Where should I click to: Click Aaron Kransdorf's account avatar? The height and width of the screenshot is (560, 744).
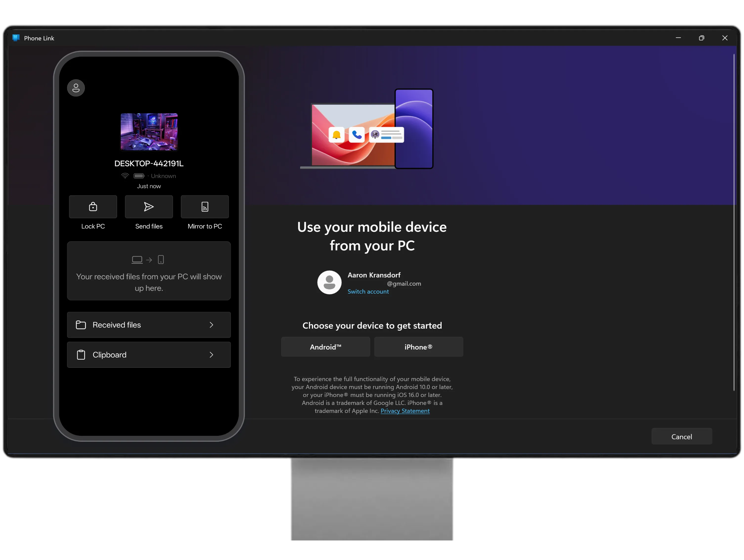(x=329, y=282)
